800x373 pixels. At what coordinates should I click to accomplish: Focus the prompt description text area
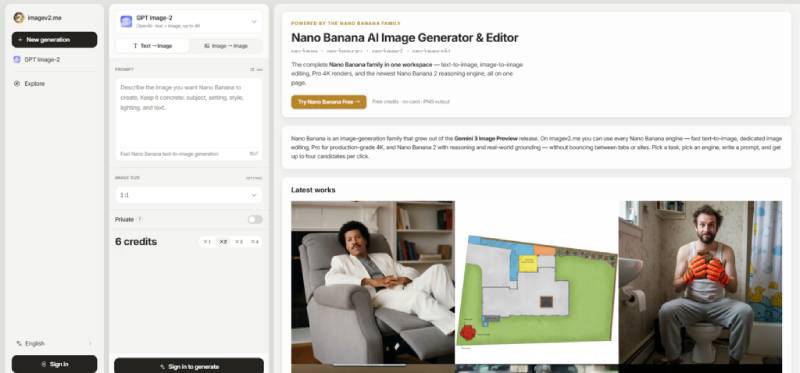[189, 113]
